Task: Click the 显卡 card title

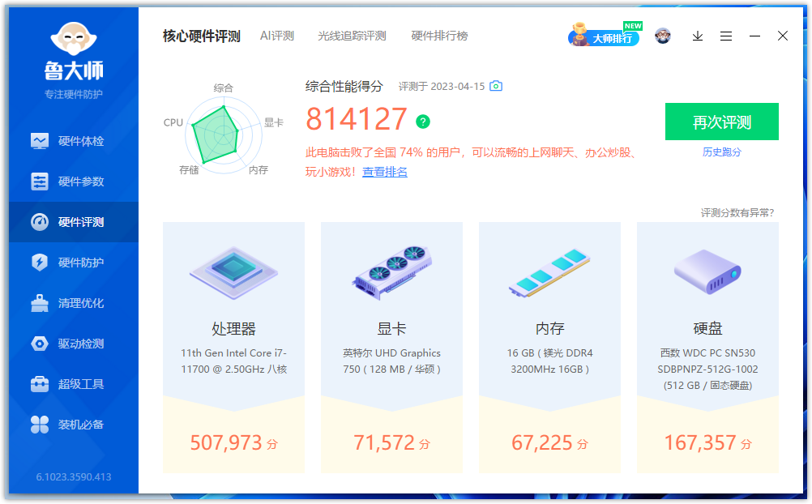Action: point(391,328)
